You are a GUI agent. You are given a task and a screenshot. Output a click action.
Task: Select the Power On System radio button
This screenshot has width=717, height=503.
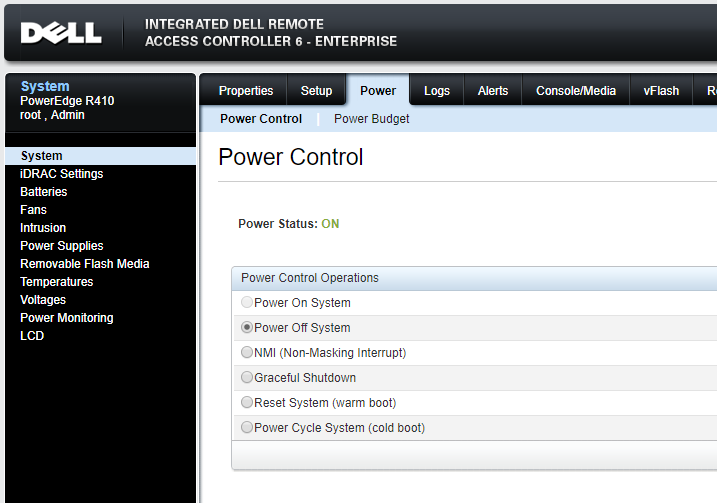tap(247, 302)
